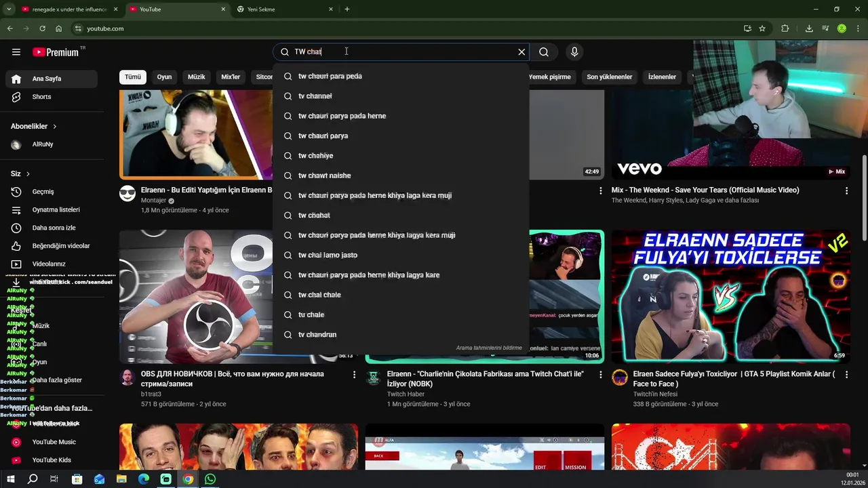868x488 pixels.
Task: Select suggestion 'tu chale'
Action: point(401,314)
